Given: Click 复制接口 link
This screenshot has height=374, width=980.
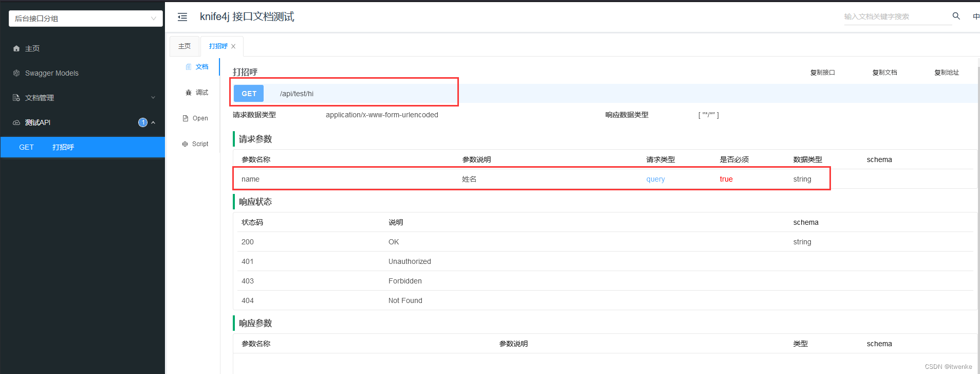Looking at the screenshot, I should coord(823,73).
